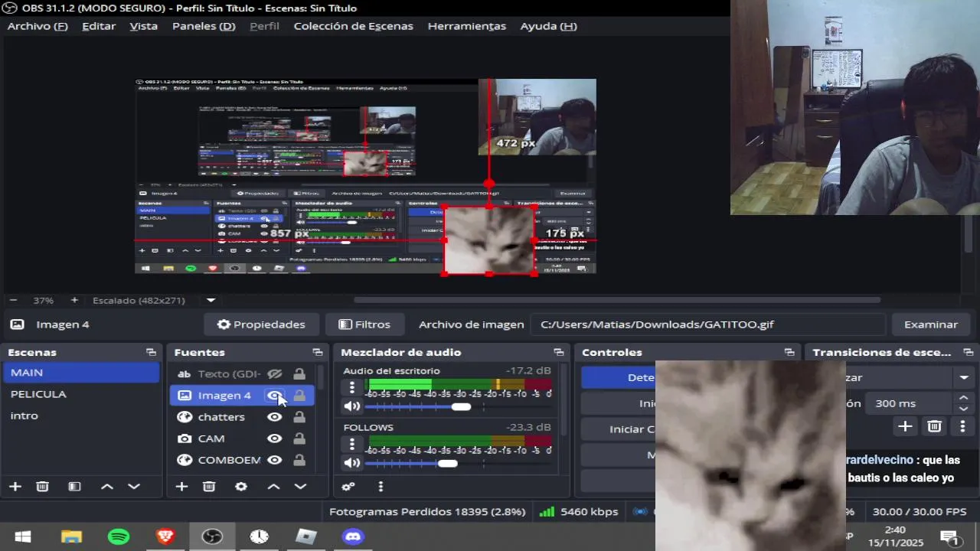Zoom in preview with plus icon
This screenshot has width=980, height=551.
[x=74, y=300]
